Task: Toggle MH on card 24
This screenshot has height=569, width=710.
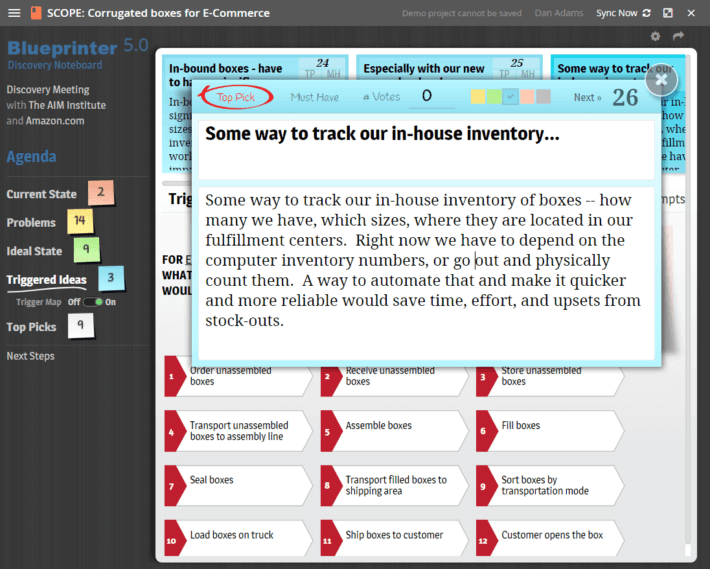Action: [x=333, y=74]
